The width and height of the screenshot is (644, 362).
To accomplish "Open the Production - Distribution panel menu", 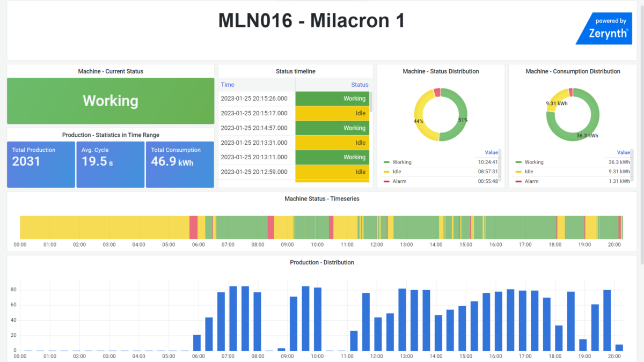I will (x=322, y=262).
